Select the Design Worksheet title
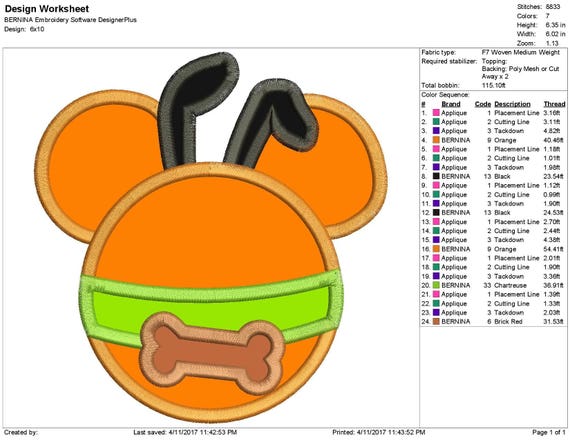Viewport: 570px width, 440px height. 47,9
